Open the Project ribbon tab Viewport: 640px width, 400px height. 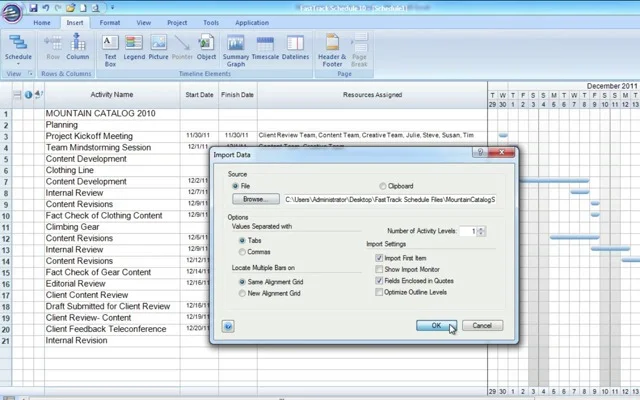pos(177,23)
